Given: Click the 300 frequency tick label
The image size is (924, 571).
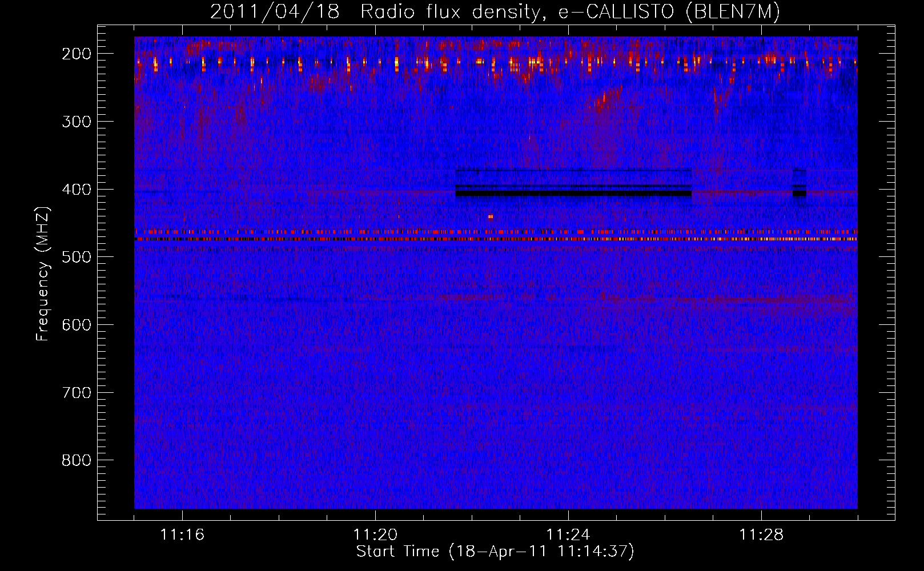Looking at the screenshot, I should click(x=76, y=121).
